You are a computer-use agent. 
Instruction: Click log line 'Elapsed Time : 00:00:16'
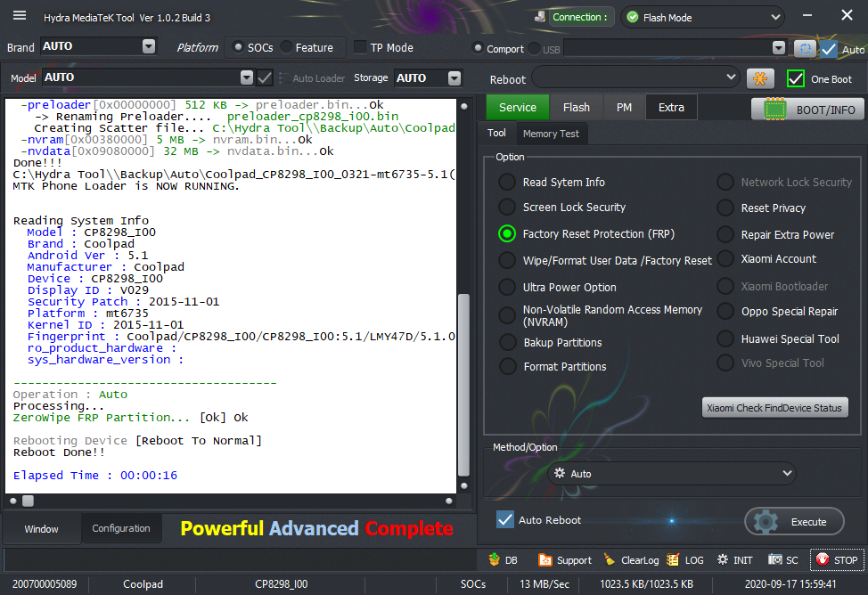point(95,475)
